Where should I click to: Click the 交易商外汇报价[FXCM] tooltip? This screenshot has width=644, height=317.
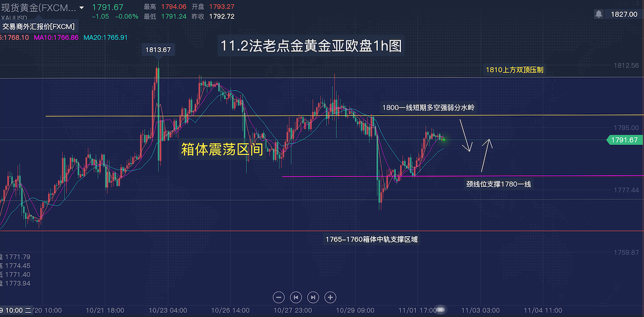(x=38, y=27)
